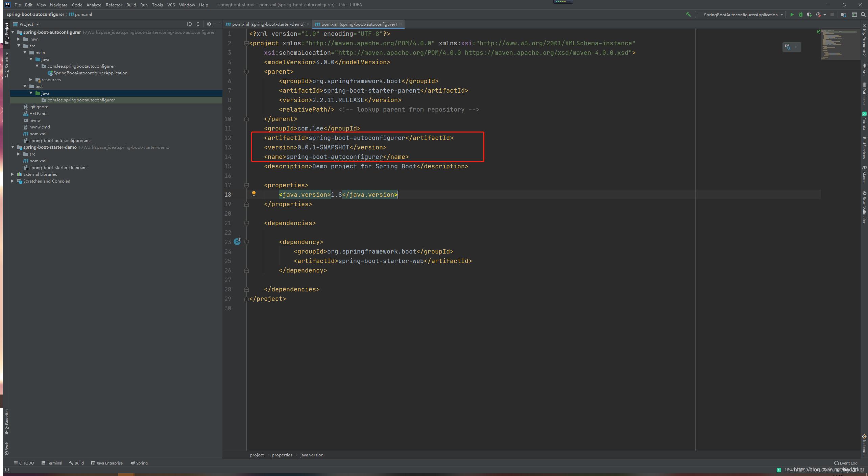Screen dimensions: 868x476
Task: Click spring-boot-autoconfigurer breadcrumb in navigation bar
Action: click(x=35, y=14)
